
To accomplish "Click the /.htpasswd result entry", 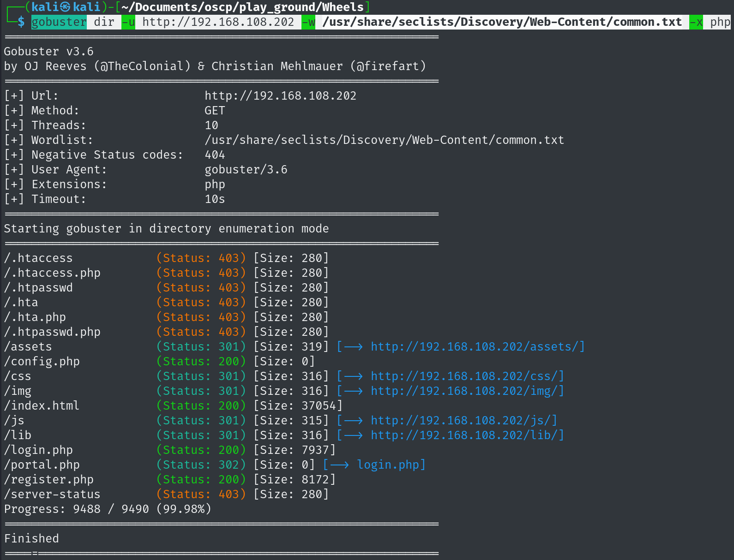I will point(38,287).
